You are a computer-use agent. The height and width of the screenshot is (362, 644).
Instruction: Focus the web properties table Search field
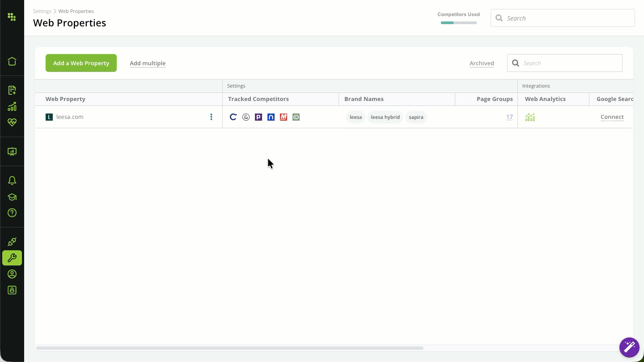(x=565, y=63)
